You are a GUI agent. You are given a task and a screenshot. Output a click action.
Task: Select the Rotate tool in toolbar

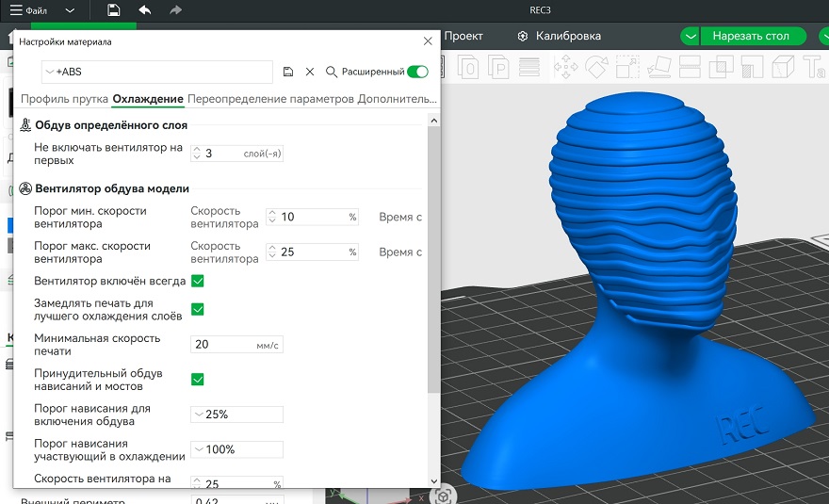point(597,67)
